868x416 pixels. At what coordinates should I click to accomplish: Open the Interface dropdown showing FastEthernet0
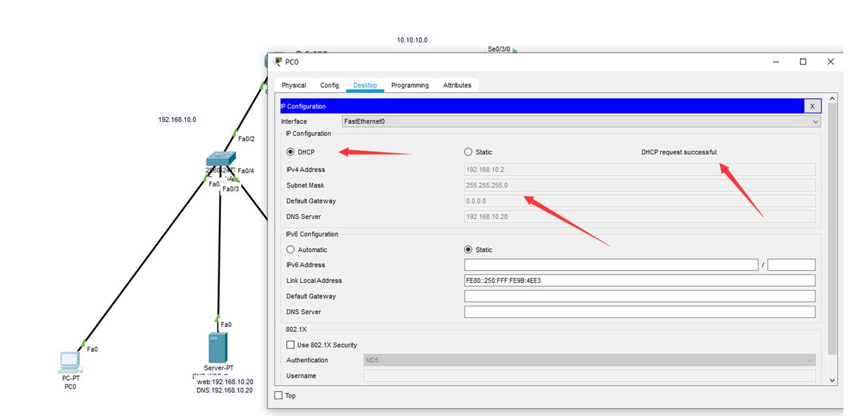(x=814, y=121)
